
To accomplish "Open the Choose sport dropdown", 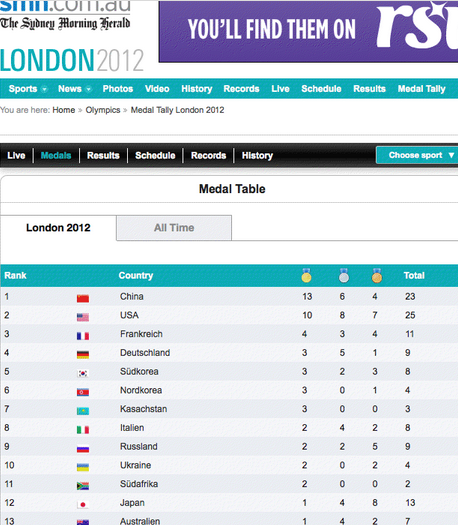I will (x=417, y=155).
